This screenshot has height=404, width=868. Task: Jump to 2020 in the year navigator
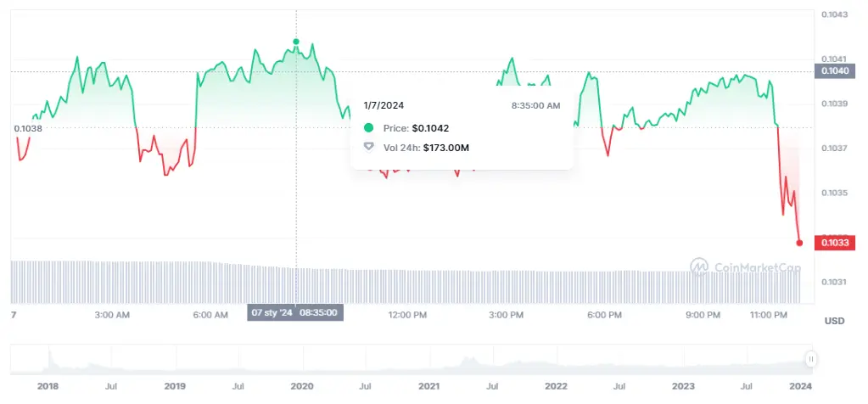(x=302, y=386)
